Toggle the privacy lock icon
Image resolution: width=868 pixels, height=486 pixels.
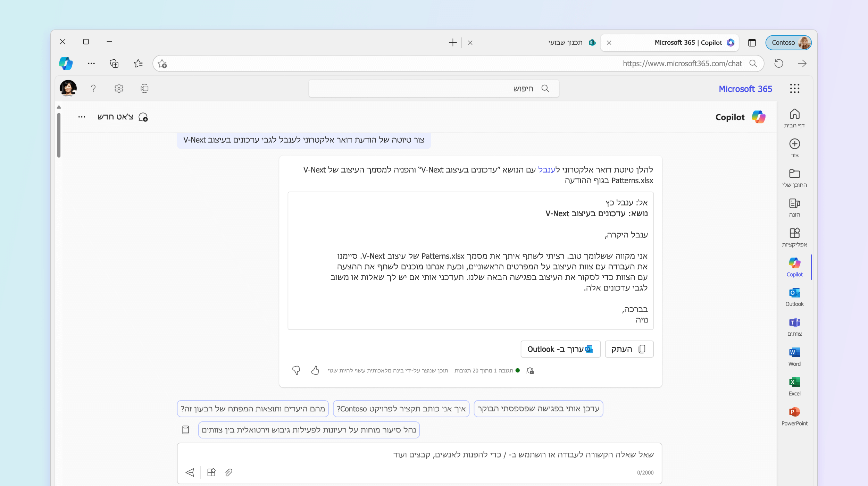click(x=529, y=370)
